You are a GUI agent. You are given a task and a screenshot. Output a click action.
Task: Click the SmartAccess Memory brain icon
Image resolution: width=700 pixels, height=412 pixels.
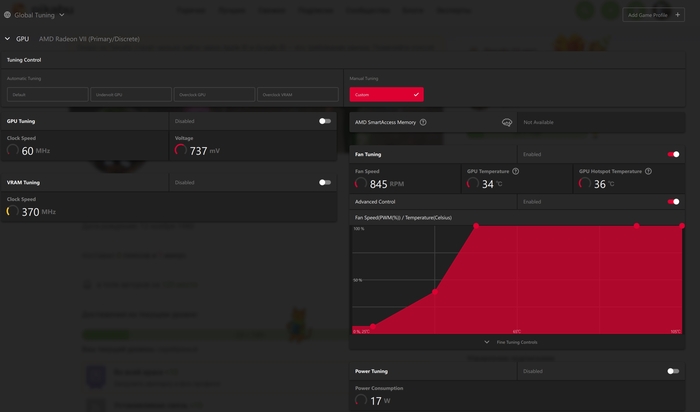(507, 122)
